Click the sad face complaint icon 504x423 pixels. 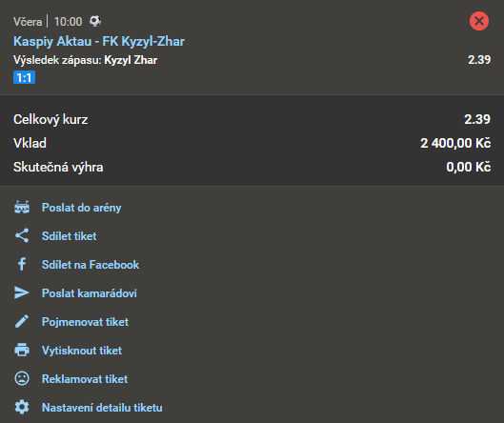pyautogui.click(x=22, y=378)
